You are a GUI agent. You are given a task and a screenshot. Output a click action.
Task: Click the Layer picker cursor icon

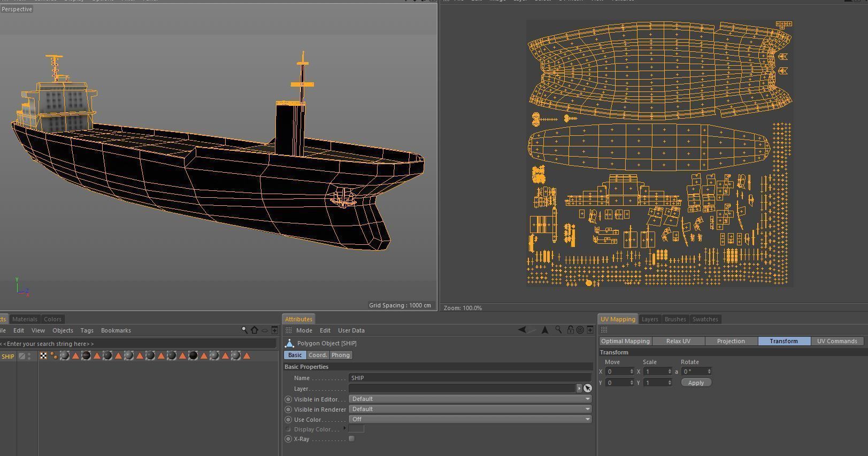pos(588,388)
